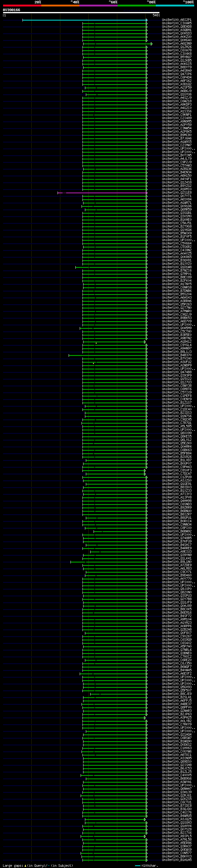Click hit label UniRef100_A8FS62
The height and width of the screenshot is (868, 197).
click(176, 81)
